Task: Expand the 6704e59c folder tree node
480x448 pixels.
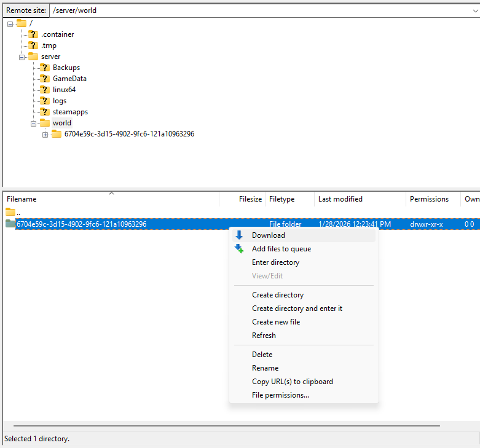Action: point(45,134)
